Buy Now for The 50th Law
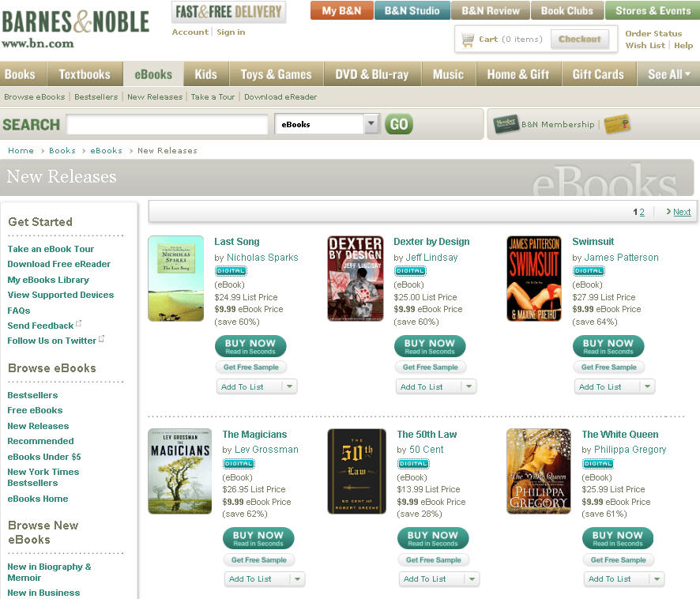 (433, 538)
